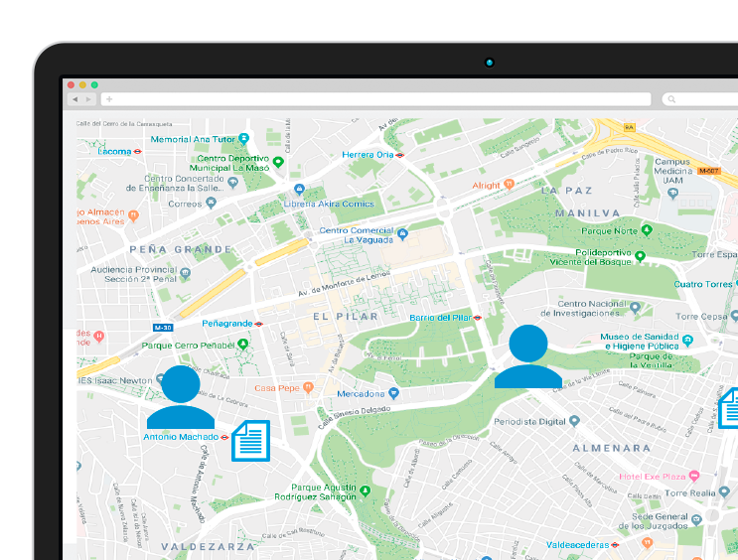
Task: Click the green maximize window button
Action: [x=94, y=84]
